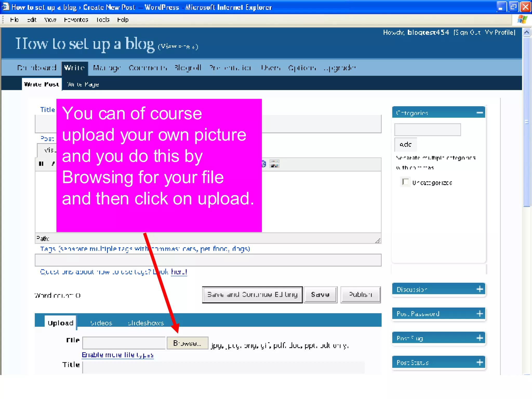The width and height of the screenshot is (532, 399).
Task: Open the Manage tab
Action: point(107,68)
